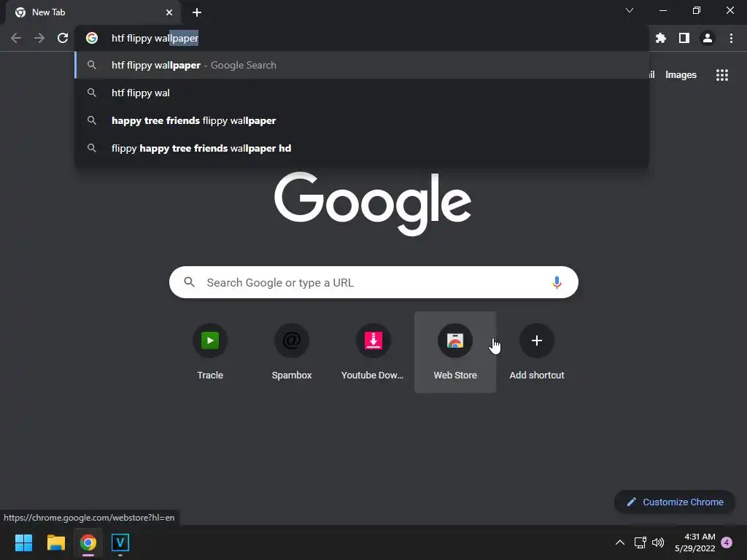Go forward using the forward arrow

coord(39,38)
